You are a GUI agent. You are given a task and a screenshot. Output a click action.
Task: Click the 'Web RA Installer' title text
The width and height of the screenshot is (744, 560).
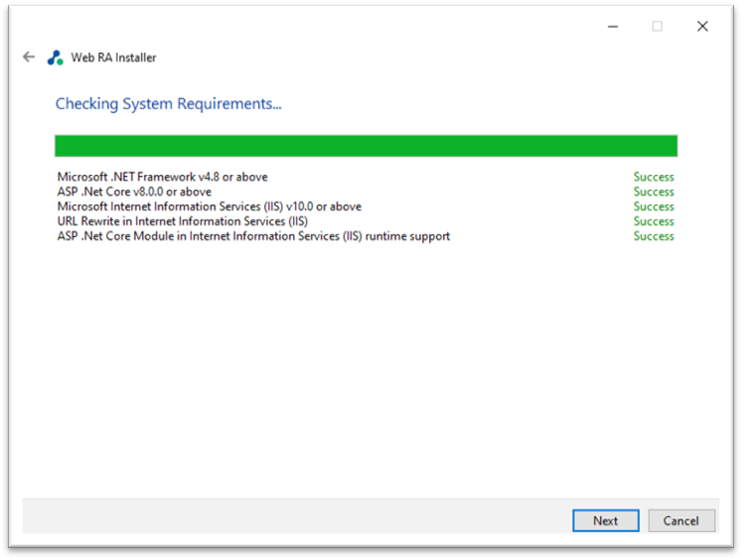coord(113,58)
